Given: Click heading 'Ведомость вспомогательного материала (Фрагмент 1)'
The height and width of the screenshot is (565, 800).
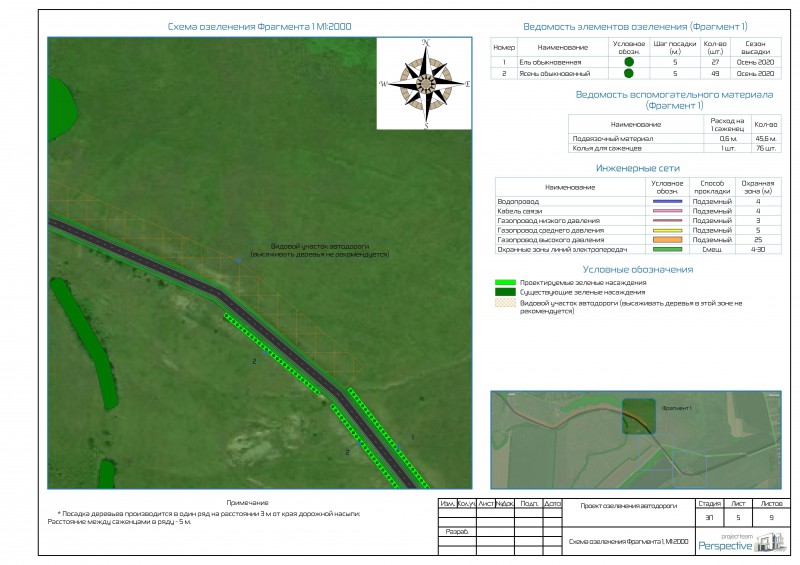Looking at the screenshot, I should [x=674, y=100].
